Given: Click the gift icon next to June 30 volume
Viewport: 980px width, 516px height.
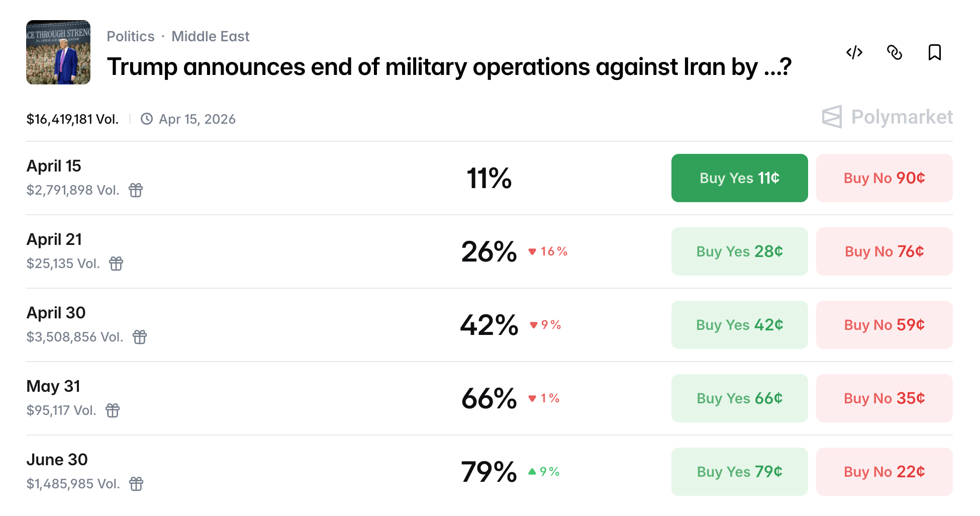Looking at the screenshot, I should point(136,484).
